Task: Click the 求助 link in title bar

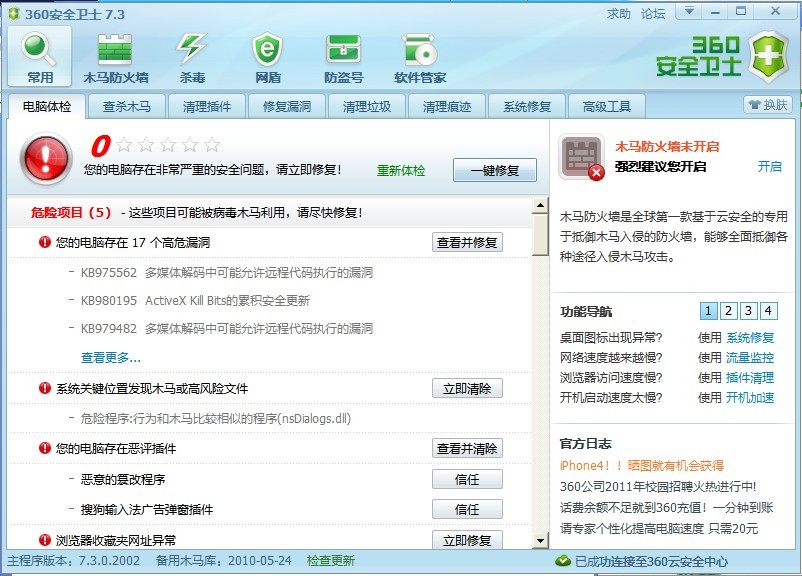Action: coord(619,14)
